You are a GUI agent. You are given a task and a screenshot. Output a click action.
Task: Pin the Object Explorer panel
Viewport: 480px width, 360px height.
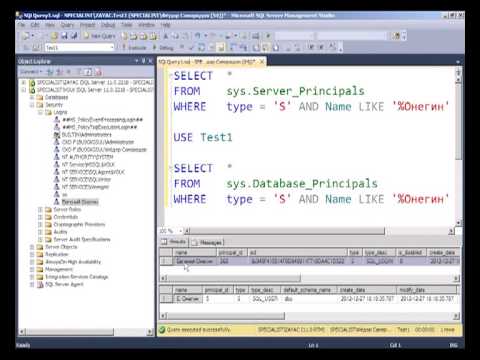[x=144, y=61]
